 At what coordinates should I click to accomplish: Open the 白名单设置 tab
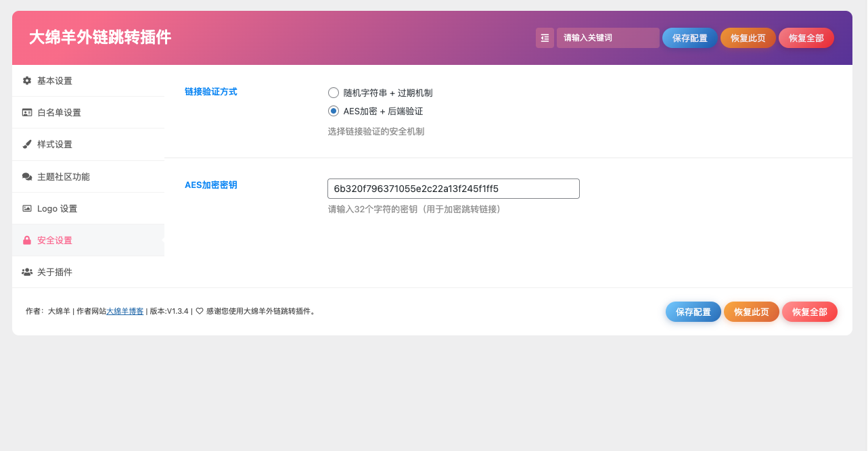click(x=88, y=112)
